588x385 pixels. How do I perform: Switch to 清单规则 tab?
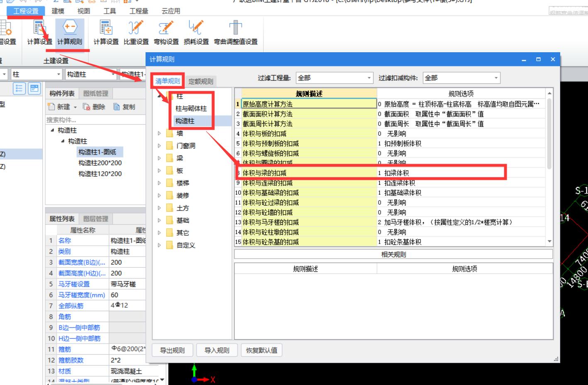168,81
